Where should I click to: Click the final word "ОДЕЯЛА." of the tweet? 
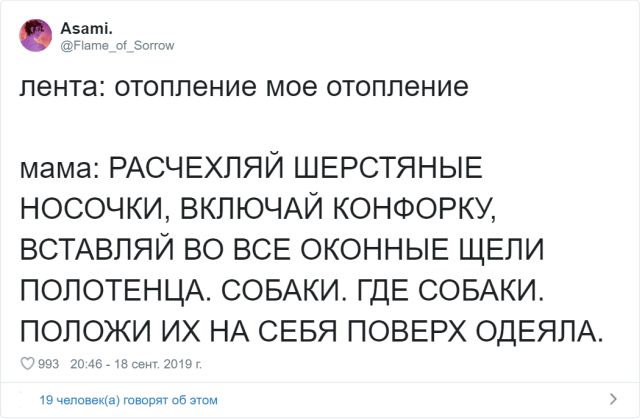(x=553, y=330)
